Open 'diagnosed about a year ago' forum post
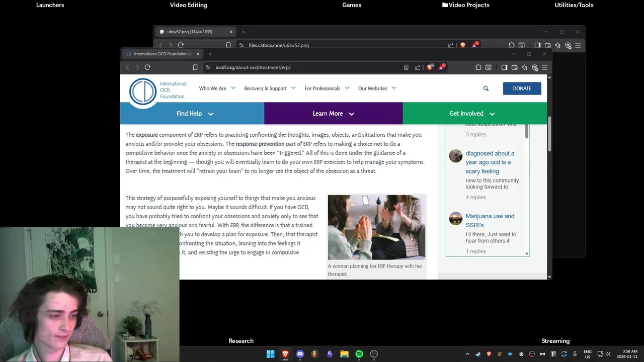This screenshot has height=362, width=644. pos(490,162)
